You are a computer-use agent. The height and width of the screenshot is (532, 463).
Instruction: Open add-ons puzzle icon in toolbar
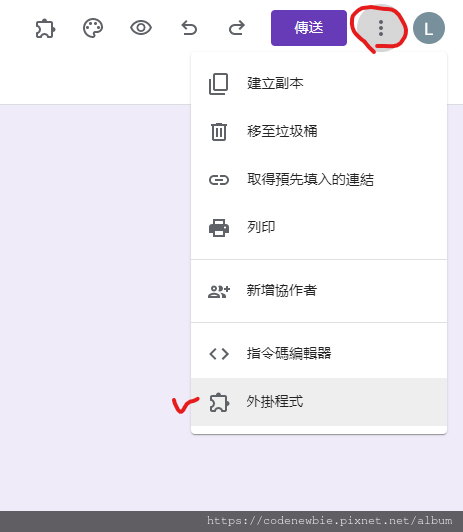tap(45, 28)
